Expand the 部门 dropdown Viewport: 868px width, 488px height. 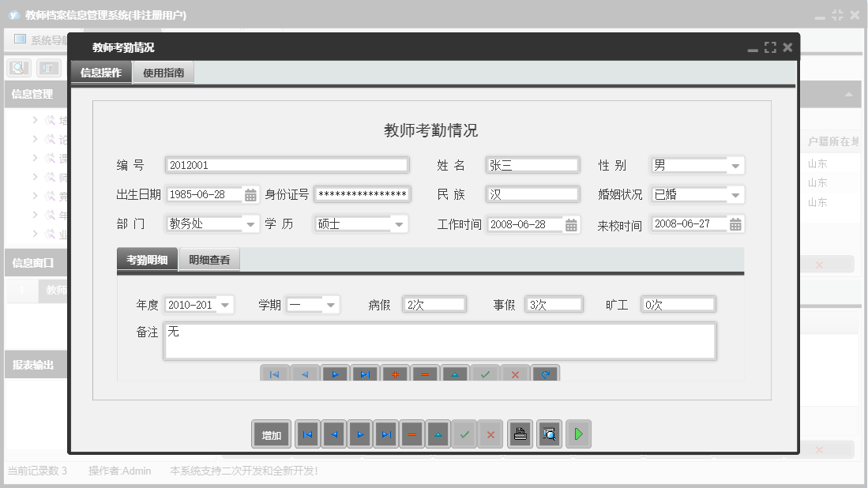[x=251, y=224]
